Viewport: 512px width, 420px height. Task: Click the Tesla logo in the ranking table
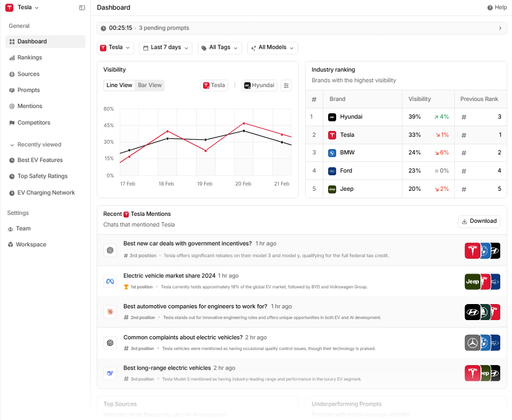click(x=332, y=135)
